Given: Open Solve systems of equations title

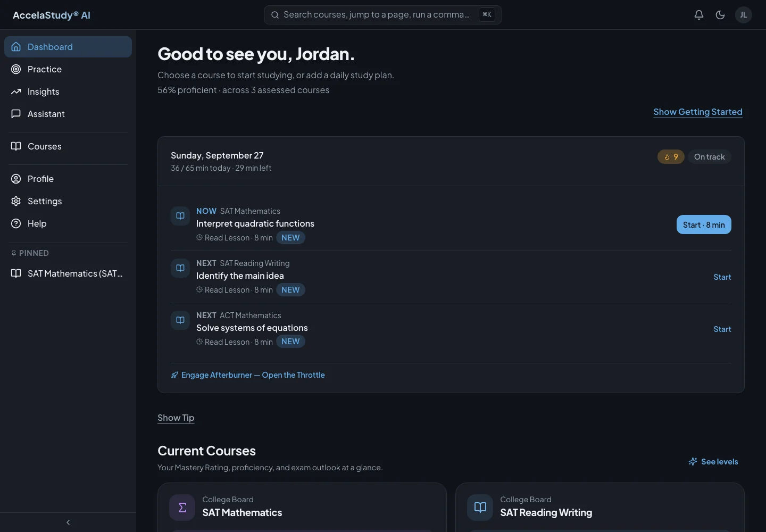Looking at the screenshot, I should 252,328.
